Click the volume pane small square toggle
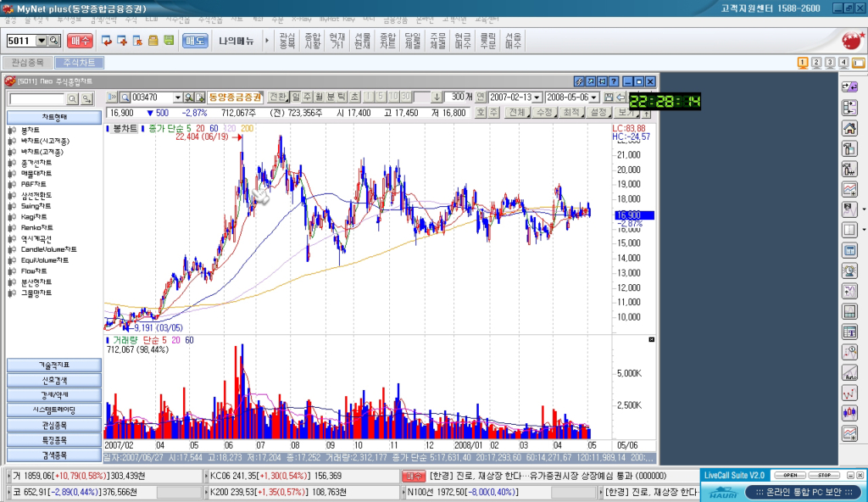Screen dimensions: 868x502 click(652, 339)
